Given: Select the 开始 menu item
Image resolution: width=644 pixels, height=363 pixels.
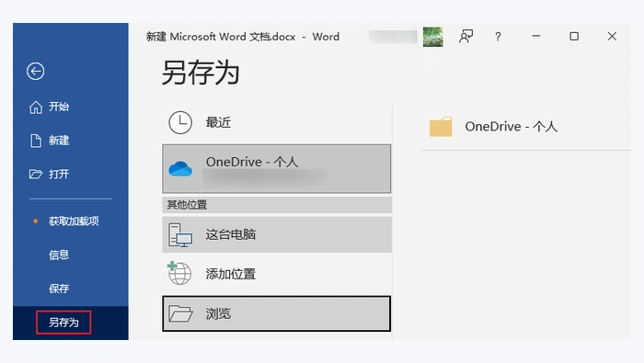Looking at the screenshot, I should 59,107.
